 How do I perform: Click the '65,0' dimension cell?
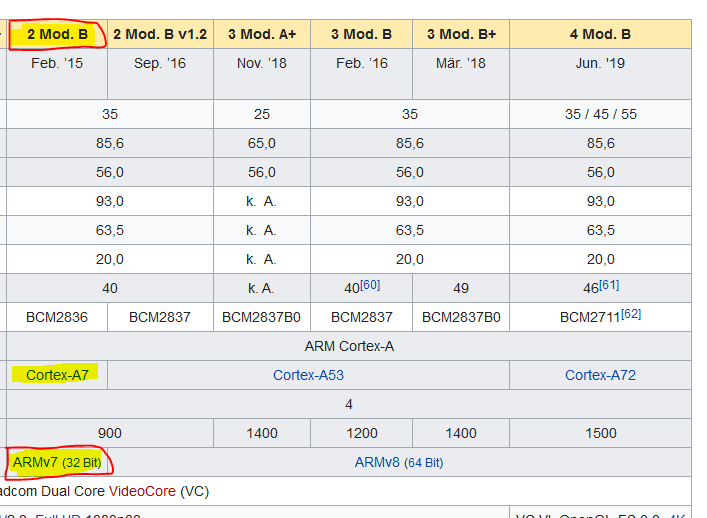click(x=262, y=143)
